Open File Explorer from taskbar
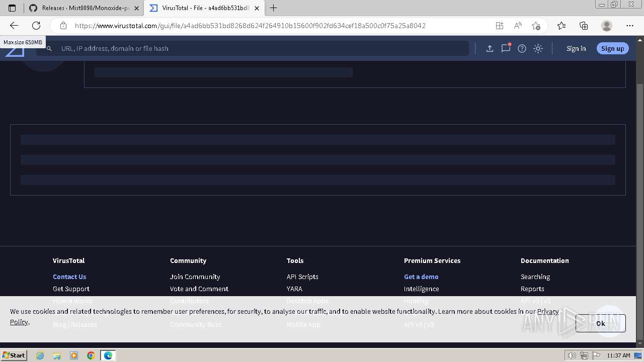This screenshot has height=362, width=644. pos(57,355)
